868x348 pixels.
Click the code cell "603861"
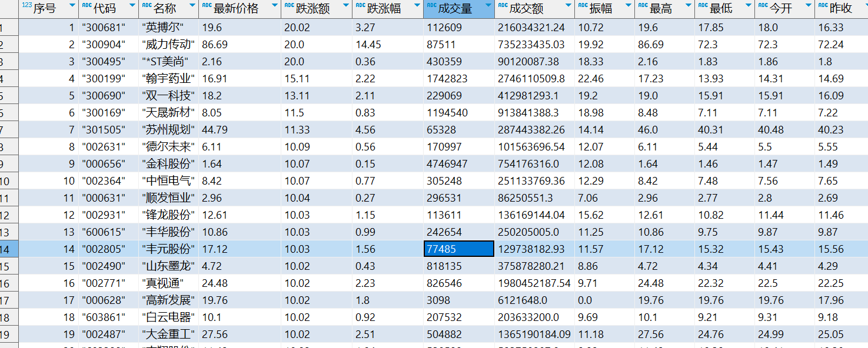point(108,317)
